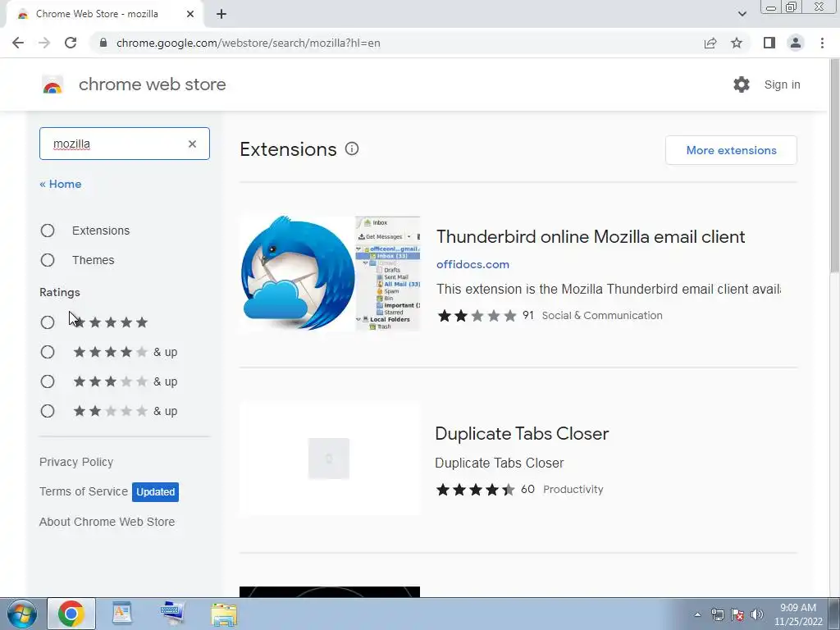Return to the web store Home
The image size is (840, 630).
pos(61,185)
